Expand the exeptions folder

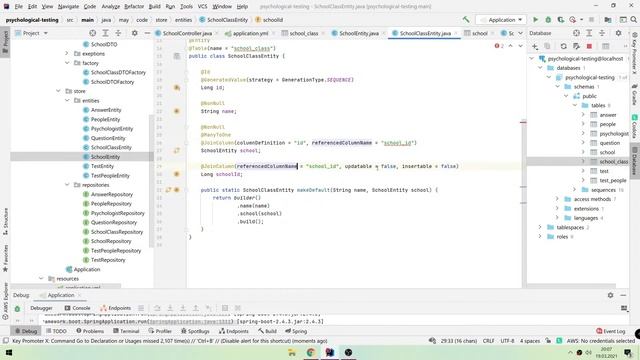[67, 53]
